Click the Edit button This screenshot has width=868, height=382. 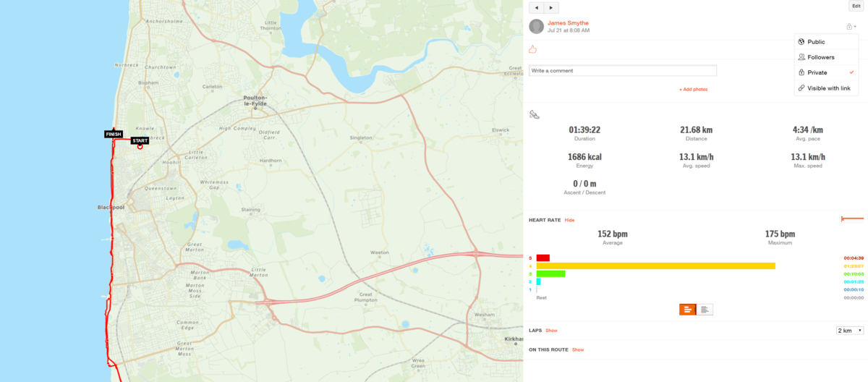856,6
